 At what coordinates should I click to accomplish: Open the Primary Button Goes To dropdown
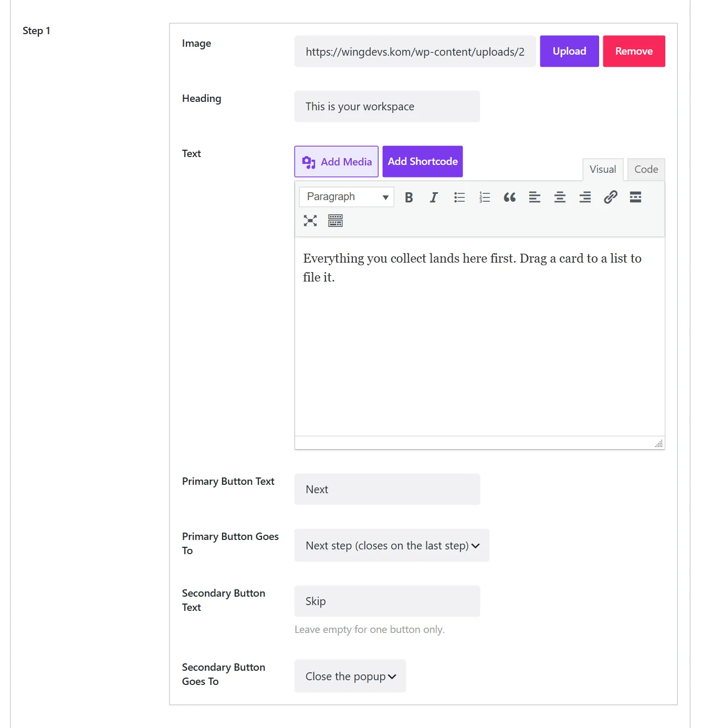tap(392, 545)
